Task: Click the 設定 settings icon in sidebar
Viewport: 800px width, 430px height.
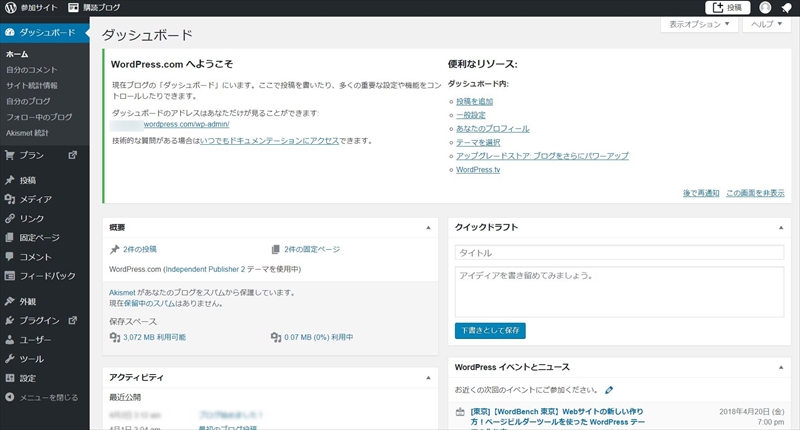Action: [x=9, y=378]
